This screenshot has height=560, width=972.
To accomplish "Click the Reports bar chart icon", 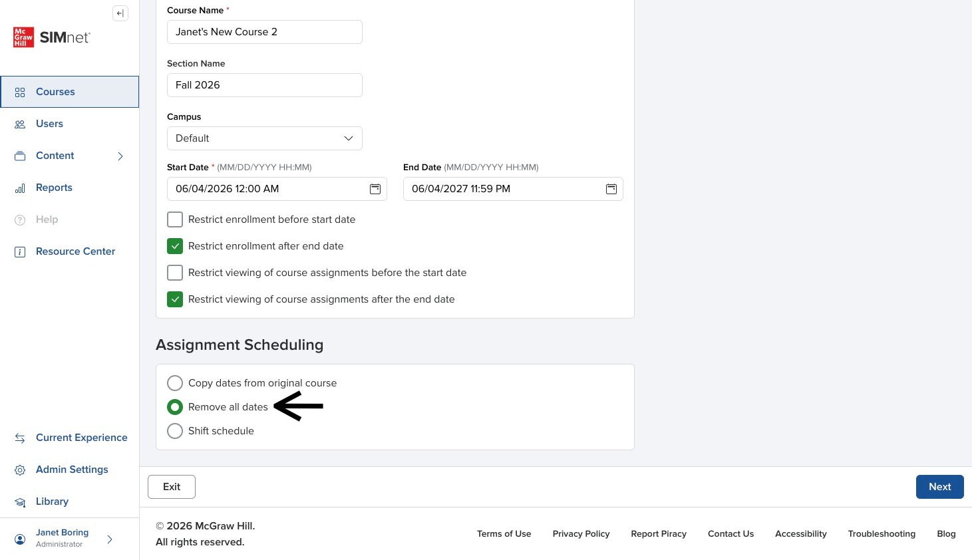I will pos(20,188).
